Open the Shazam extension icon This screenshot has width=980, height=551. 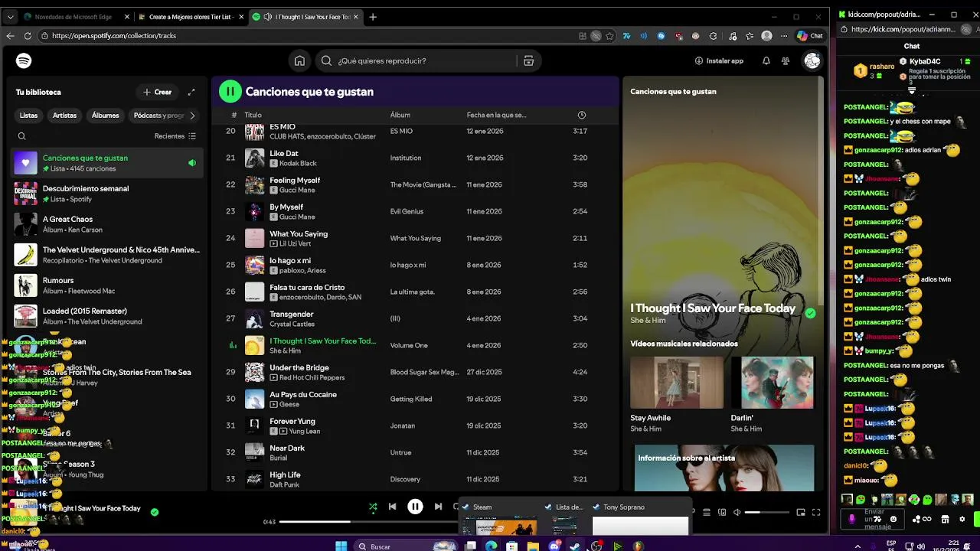coord(661,36)
